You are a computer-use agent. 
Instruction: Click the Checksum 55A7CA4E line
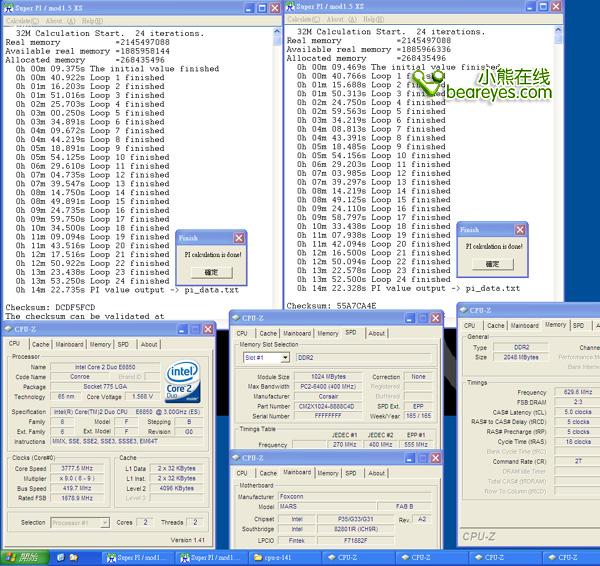coord(331,306)
